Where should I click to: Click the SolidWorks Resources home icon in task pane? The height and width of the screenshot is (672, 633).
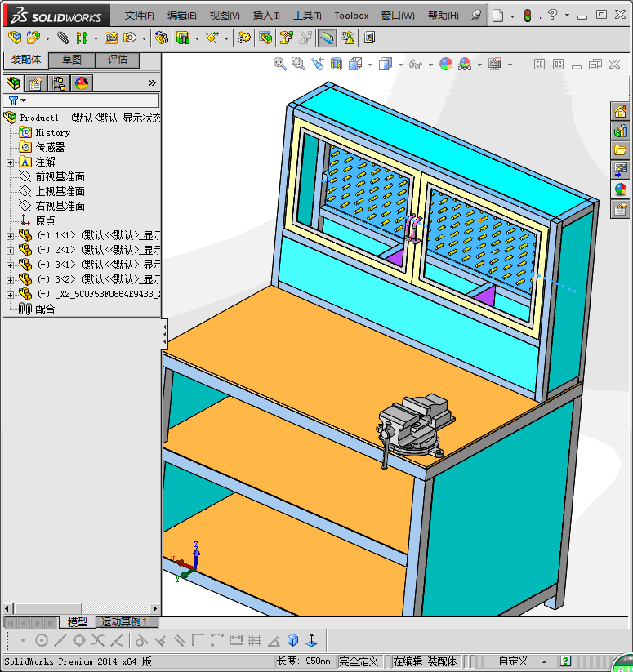[x=620, y=111]
